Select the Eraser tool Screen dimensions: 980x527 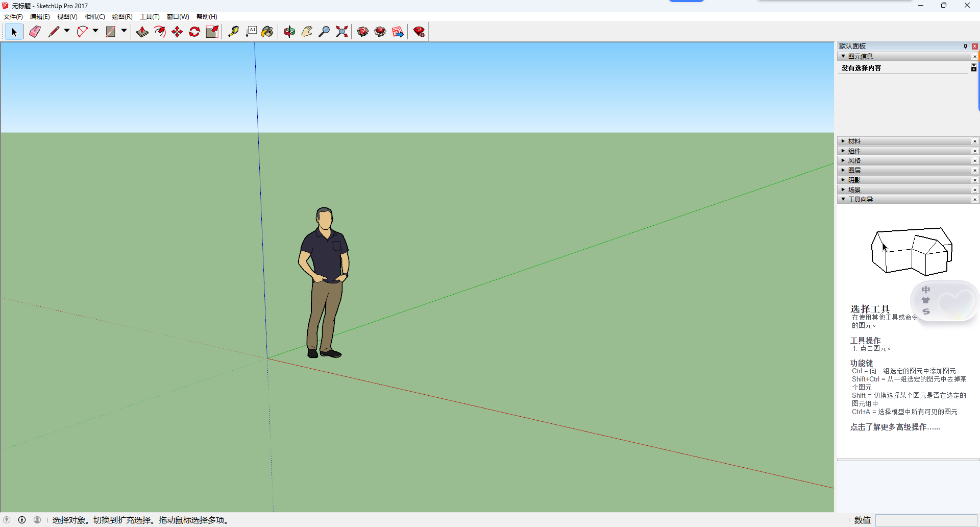tap(35, 32)
